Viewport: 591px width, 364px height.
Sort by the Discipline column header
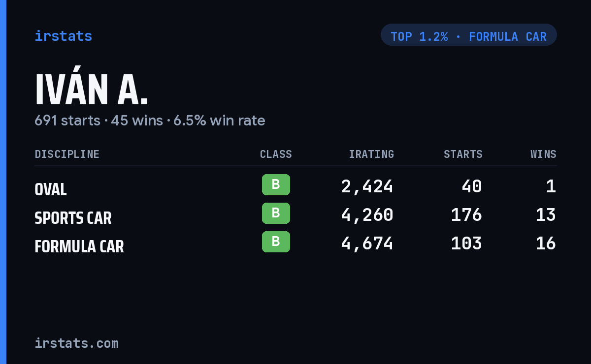tap(67, 154)
